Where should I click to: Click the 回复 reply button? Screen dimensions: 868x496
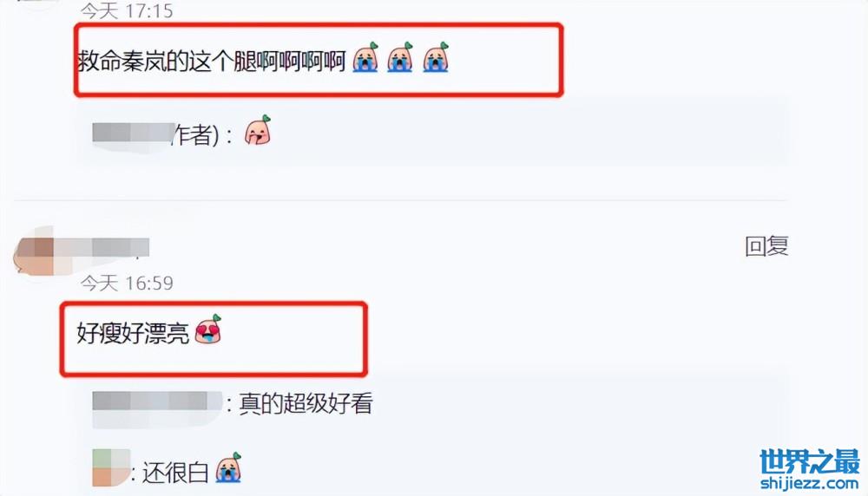click(766, 246)
